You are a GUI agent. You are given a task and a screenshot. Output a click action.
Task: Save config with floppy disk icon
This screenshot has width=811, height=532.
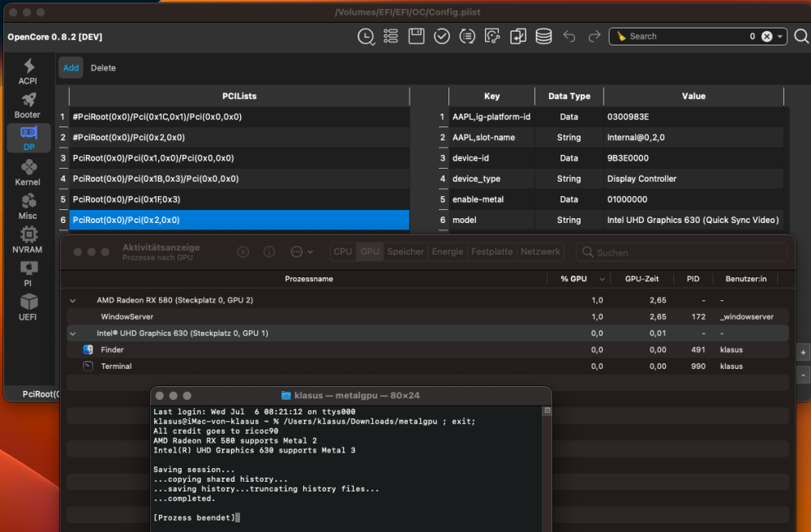(x=416, y=36)
